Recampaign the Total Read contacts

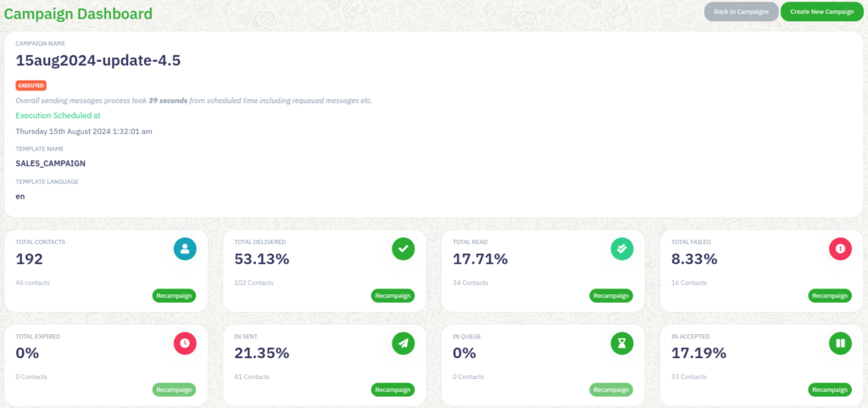pyautogui.click(x=611, y=295)
